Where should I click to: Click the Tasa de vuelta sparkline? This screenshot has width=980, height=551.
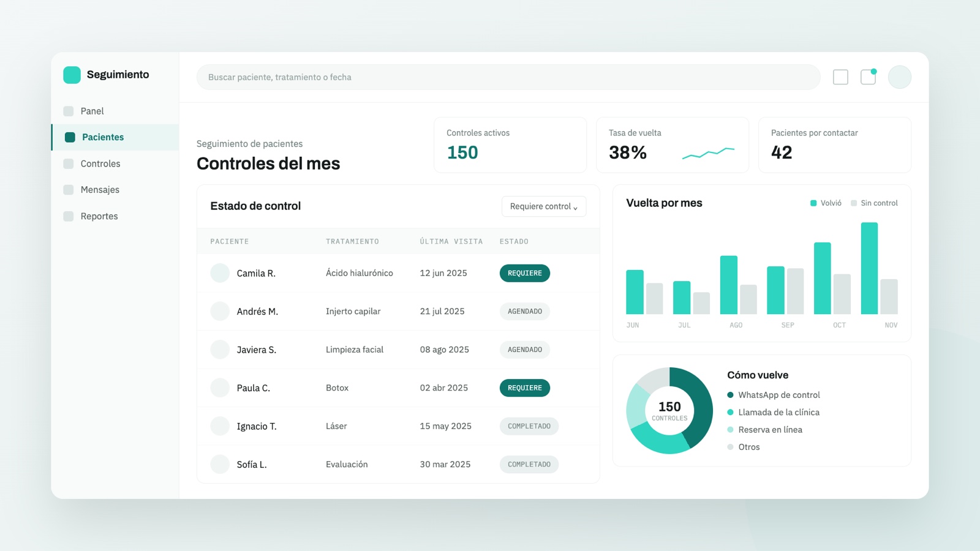click(x=708, y=152)
